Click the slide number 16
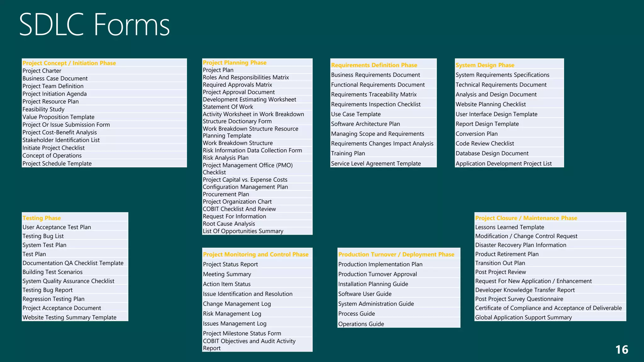Image resolution: width=644 pixels, height=362 pixels. coord(621,350)
